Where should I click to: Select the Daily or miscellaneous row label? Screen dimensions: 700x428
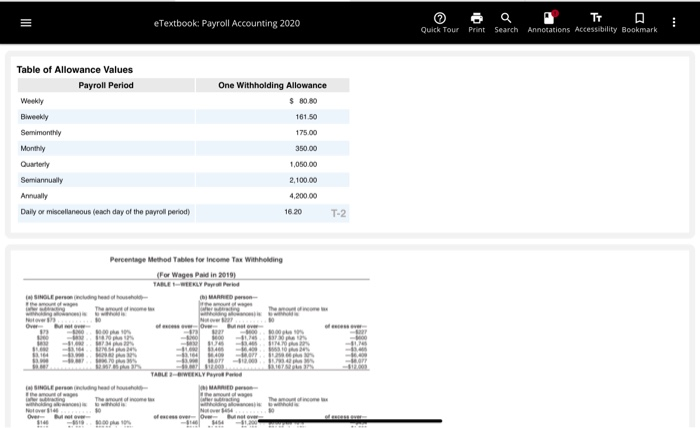105,212
